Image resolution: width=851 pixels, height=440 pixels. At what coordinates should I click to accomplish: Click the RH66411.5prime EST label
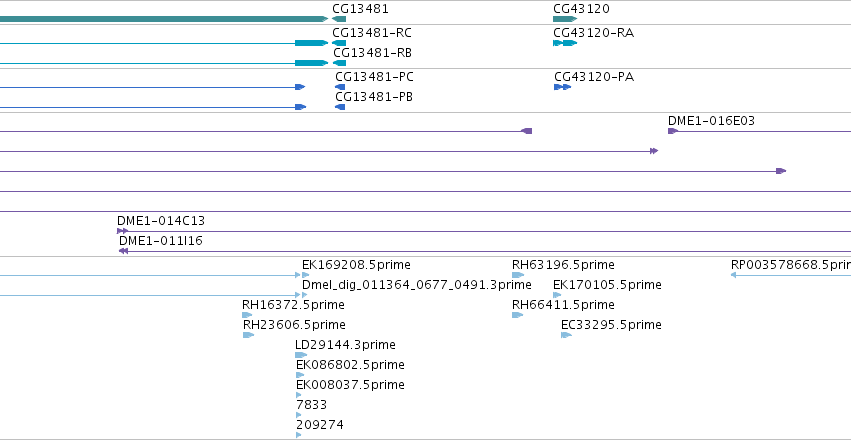tap(563, 305)
